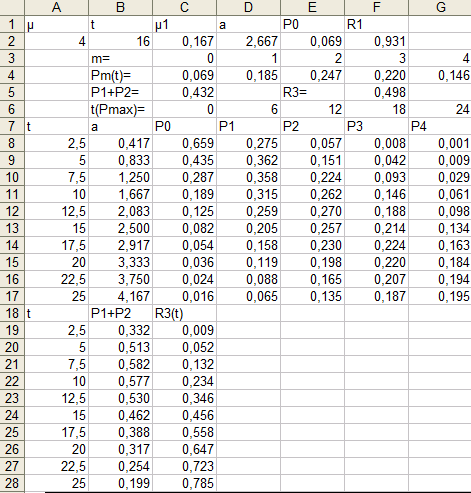The height and width of the screenshot is (493, 471).
Task: Click cell F6 with value 18
Action: point(376,109)
